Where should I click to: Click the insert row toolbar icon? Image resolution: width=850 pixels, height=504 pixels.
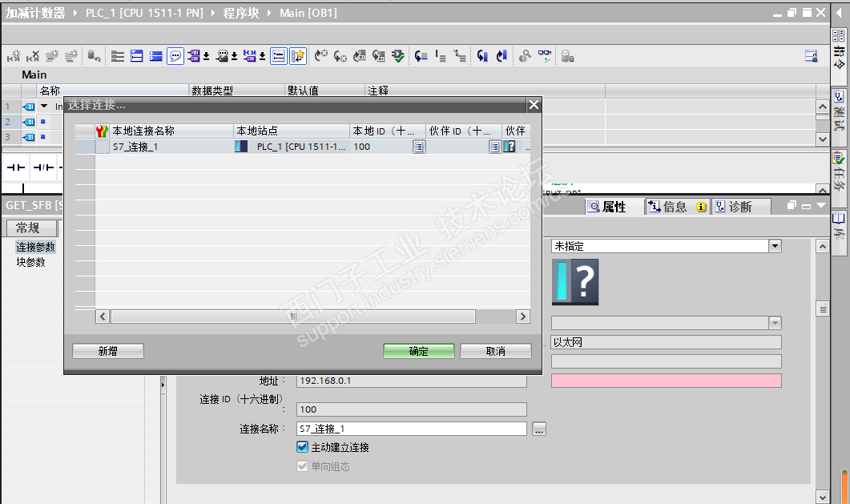[51, 56]
